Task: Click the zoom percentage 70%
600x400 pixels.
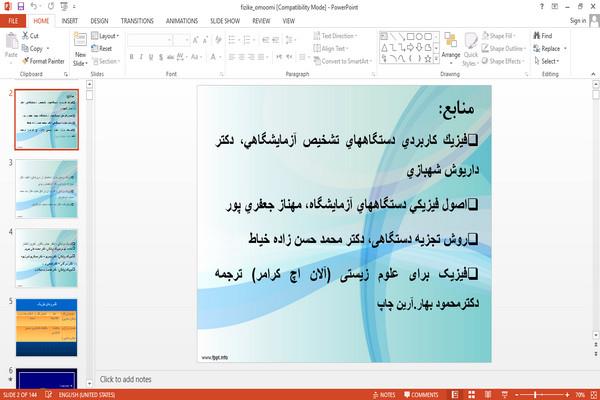Action: pos(580,395)
